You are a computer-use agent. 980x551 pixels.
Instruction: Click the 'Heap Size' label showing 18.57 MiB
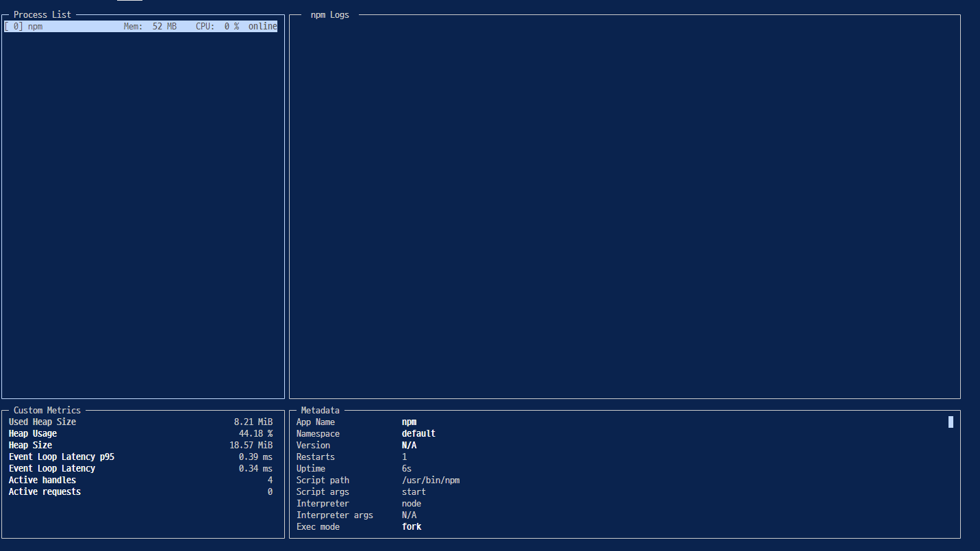tap(30, 445)
